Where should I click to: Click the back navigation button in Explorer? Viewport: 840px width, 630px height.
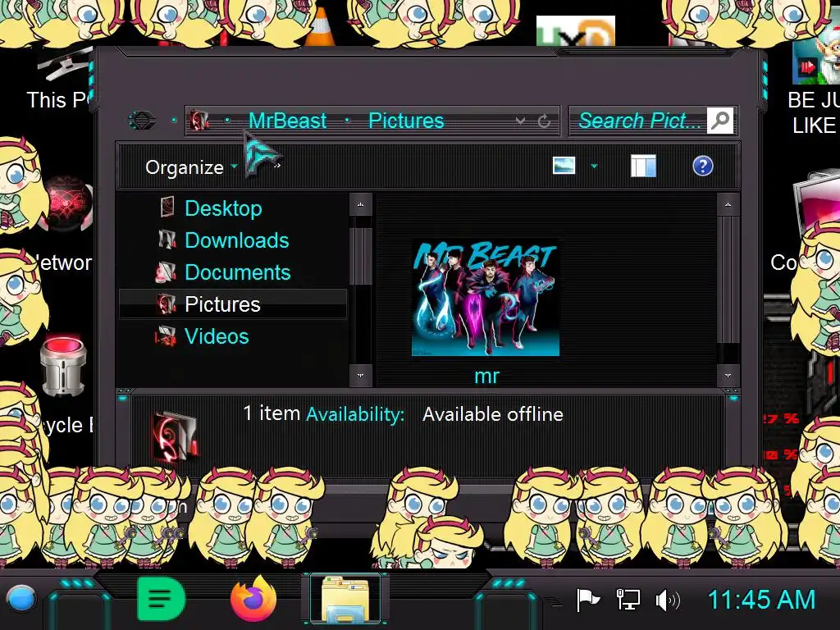click(141, 120)
